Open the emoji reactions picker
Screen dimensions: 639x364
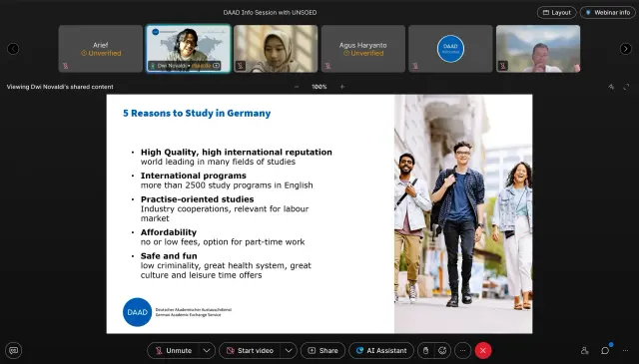pyautogui.click(x=442, y=351)
